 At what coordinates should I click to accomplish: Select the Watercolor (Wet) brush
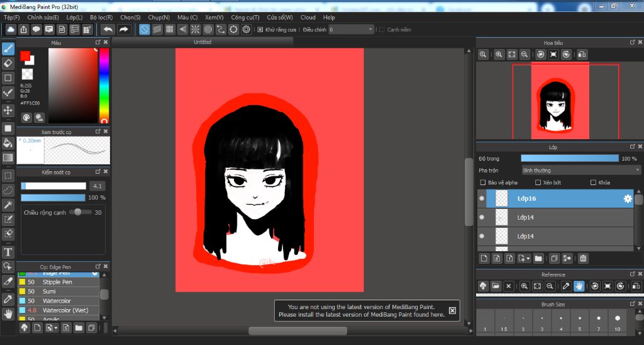click(x=58, y=310)
